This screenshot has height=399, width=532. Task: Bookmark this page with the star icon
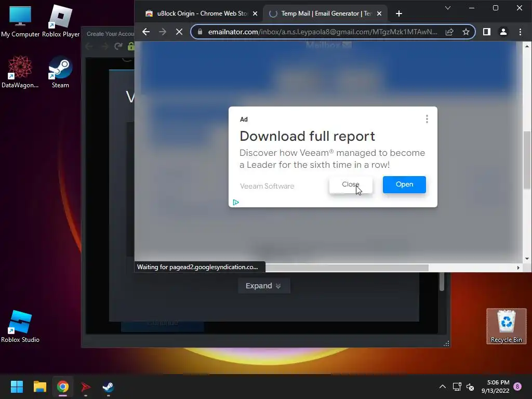[x=466, y=32]
